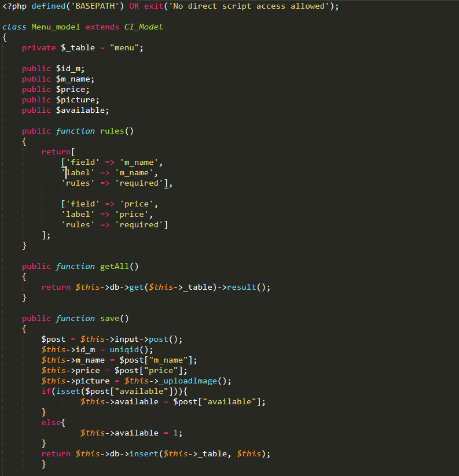Viewport: 459px width, 476px height.
Task: Click the save function name
Action: (109, 319)
